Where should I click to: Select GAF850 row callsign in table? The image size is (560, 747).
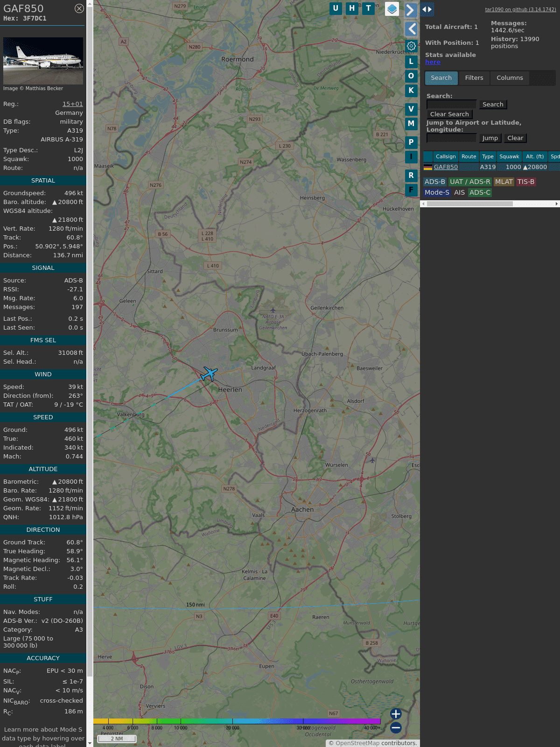[x=446, y=167]
